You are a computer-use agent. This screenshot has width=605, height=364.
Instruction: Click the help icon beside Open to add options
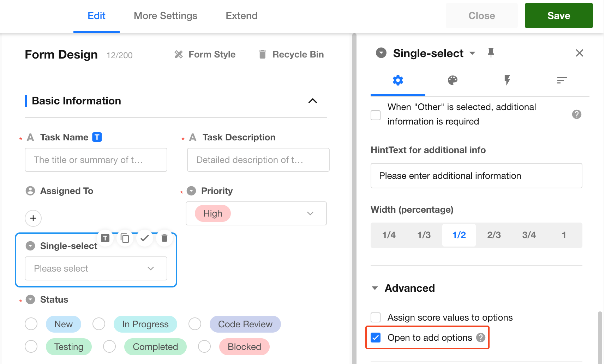pyautogui.click(x=480, y=338)
